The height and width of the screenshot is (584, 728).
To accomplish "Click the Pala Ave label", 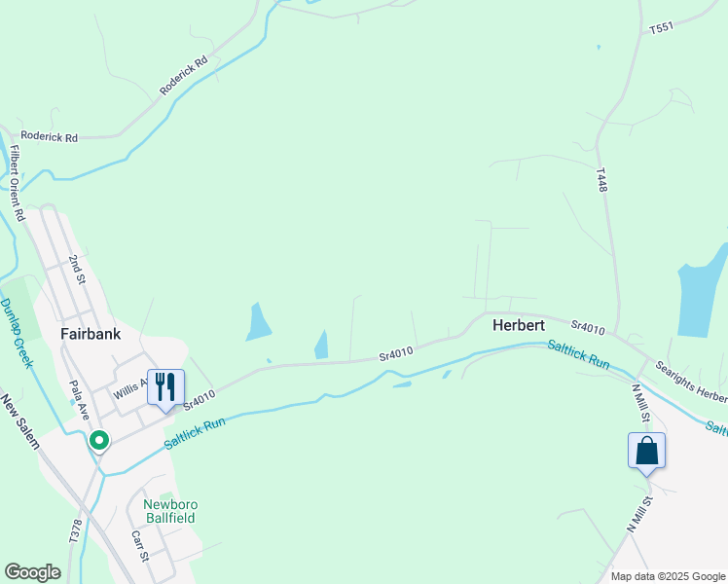I will pyautogui.click(x=79, y=400).
